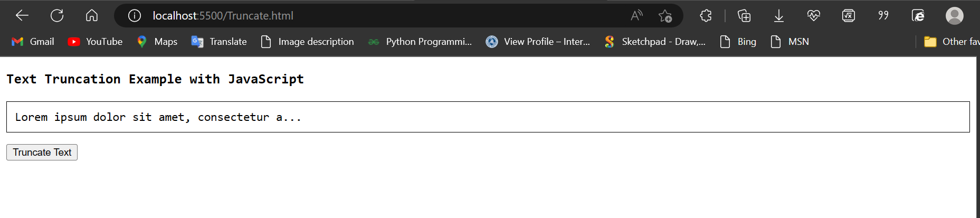
Task: Activate Read Aloud icon in address bar
Action: pos(636,16)
